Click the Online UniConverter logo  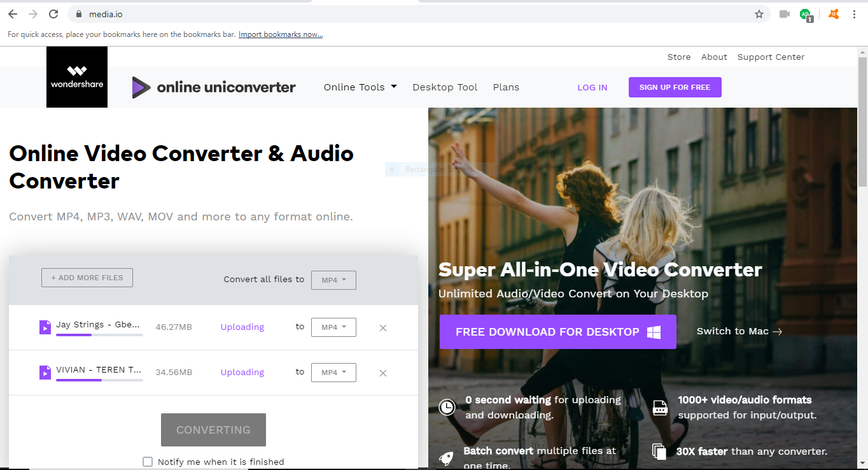[214, 87]
